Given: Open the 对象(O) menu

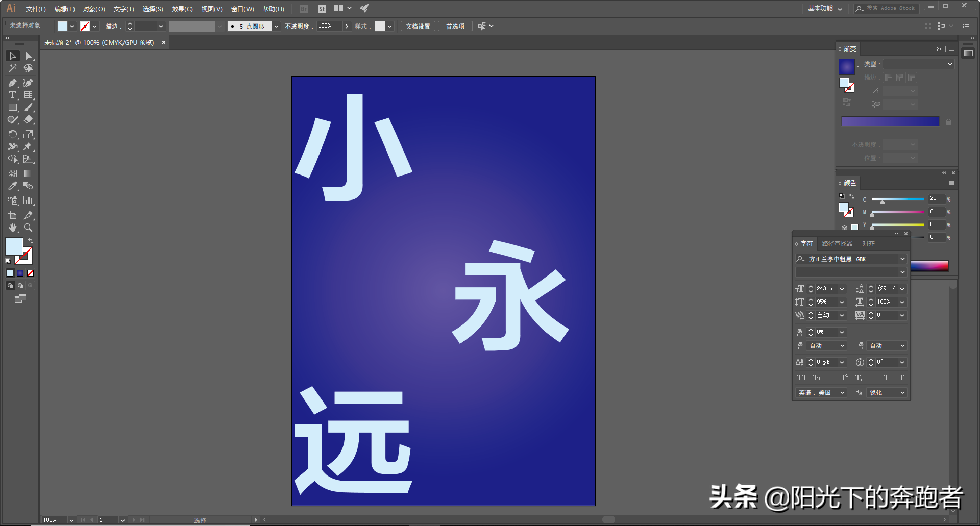Looking at the screenshot, I should (94, 9).
